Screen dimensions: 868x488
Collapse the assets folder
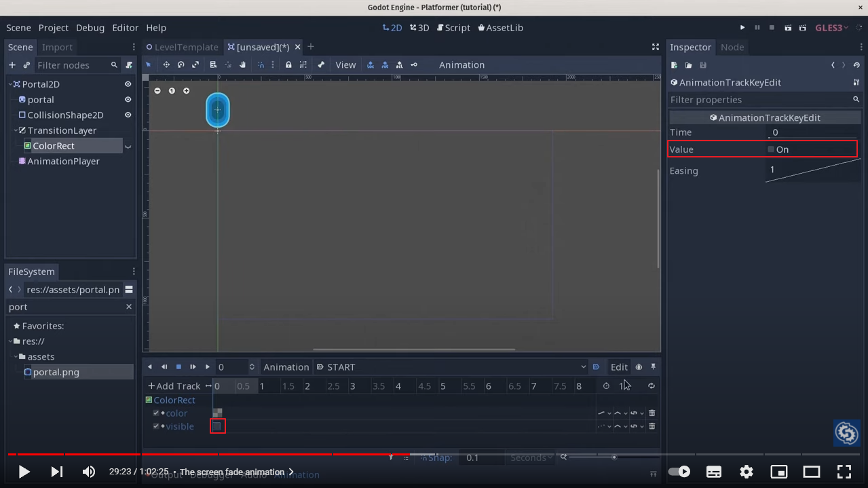[x=16, y=356]
